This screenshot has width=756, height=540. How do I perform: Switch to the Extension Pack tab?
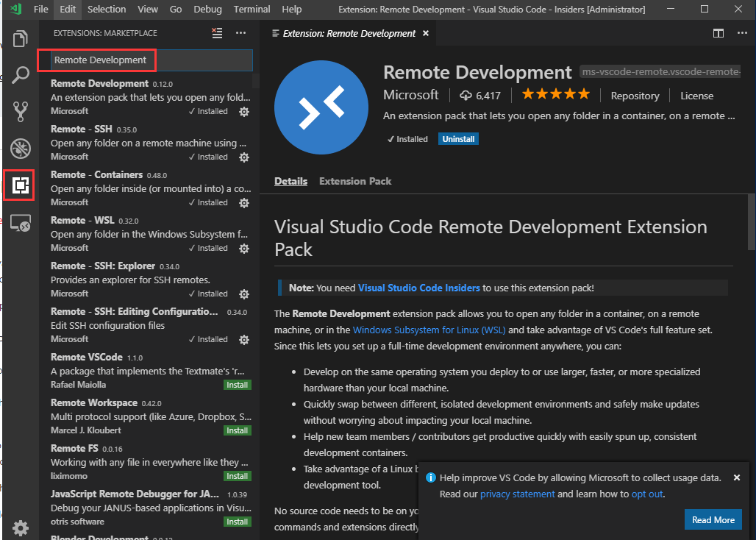coord(355,181)
